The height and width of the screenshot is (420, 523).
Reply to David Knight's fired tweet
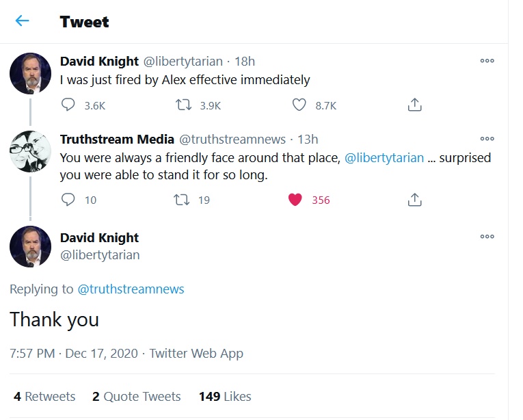[68, 105]
